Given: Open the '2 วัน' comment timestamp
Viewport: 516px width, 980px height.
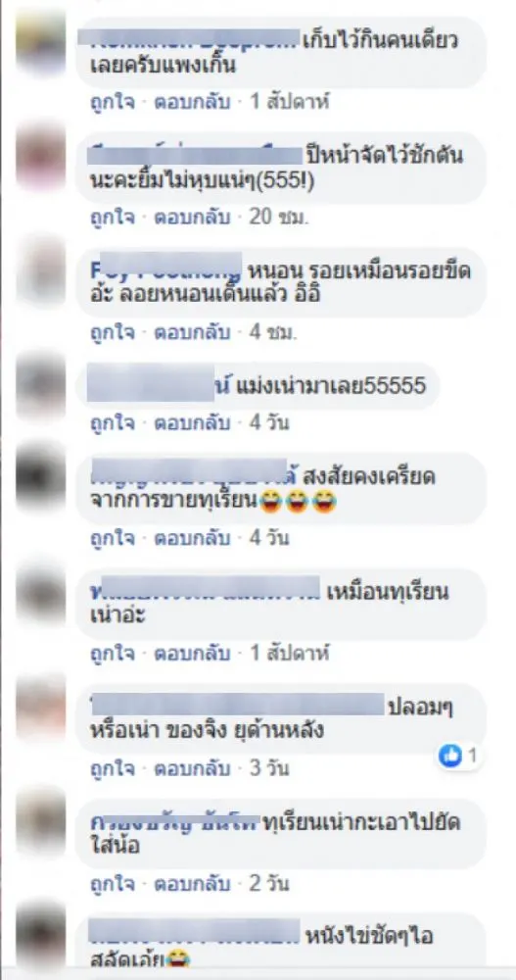Looking at the screenshot, I should coord(269,883).
